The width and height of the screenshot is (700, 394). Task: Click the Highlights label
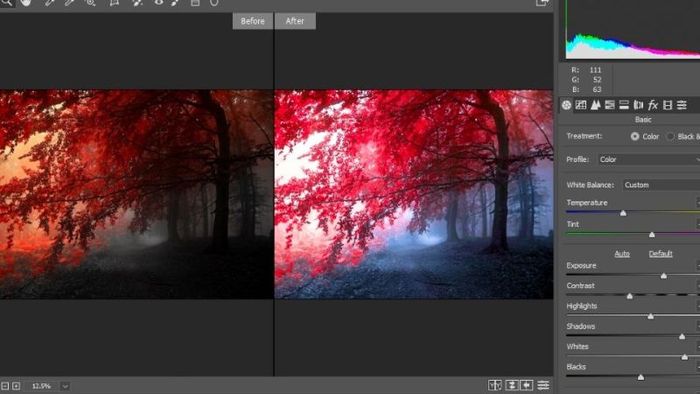582,306
